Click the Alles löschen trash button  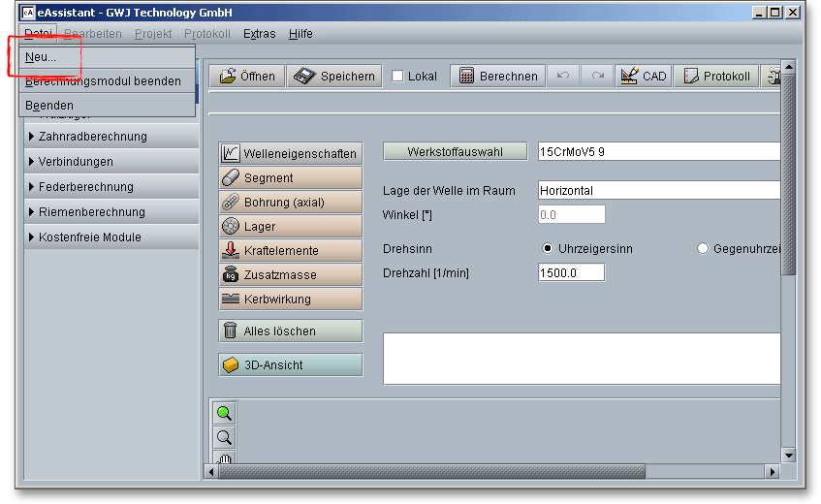pyautogui.click(x=291, y=331)
